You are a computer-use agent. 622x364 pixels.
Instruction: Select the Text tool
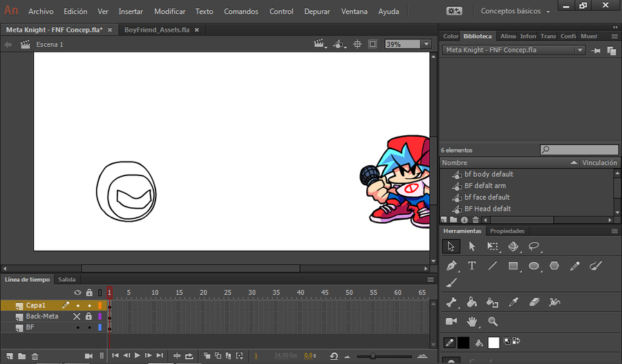click(471, 266)
